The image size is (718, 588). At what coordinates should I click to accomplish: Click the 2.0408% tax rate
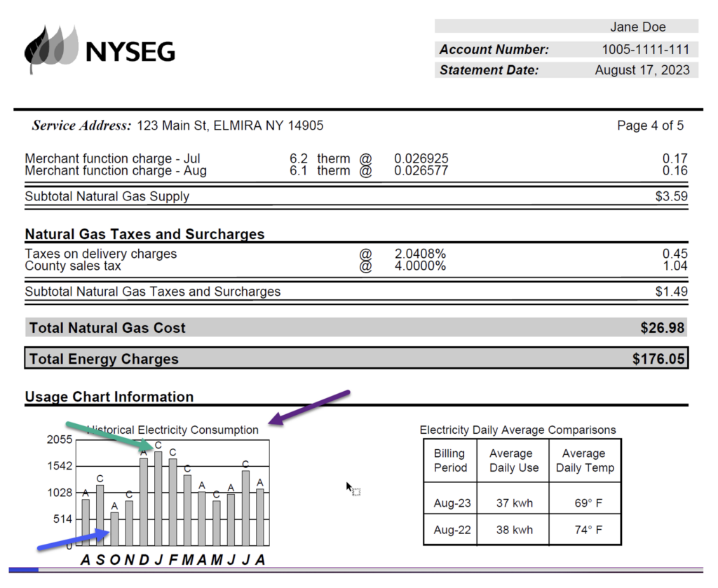(420, 254)
